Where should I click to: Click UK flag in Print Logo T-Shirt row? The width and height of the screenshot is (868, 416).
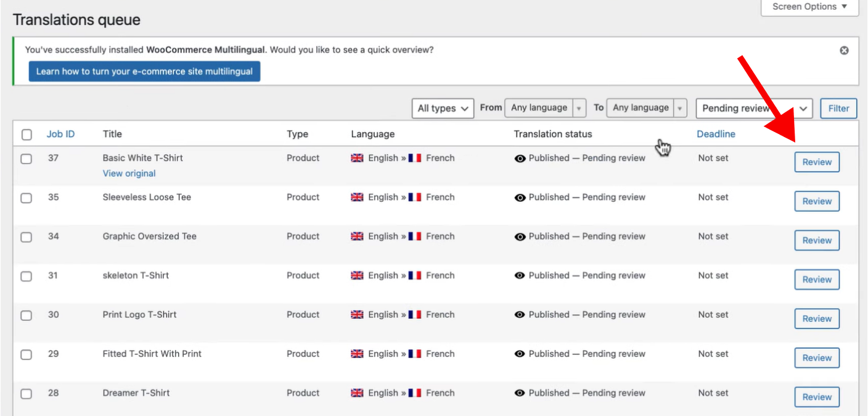point(358,315)
